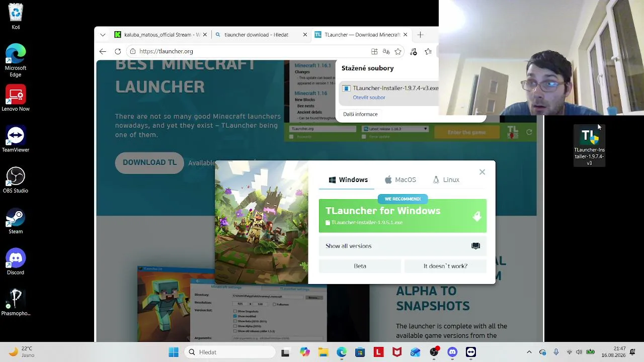The width and height of the screenshot is (644, 362).
Task: Select the Windows platform tab
Action: click(x=348, y=179)
